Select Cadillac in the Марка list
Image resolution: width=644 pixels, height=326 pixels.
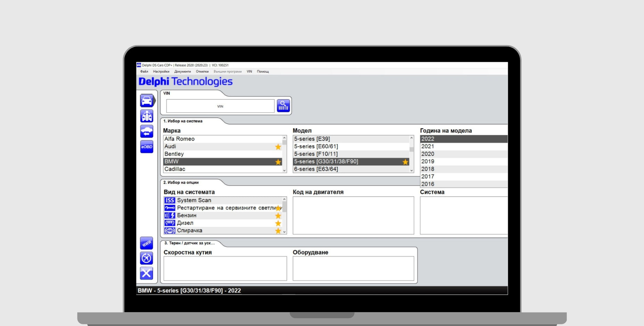pos(175,169)
